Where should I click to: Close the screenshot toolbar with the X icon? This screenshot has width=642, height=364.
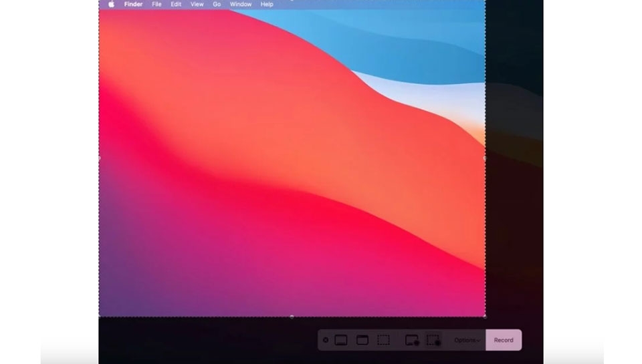pyautogui.click(x=326, y=340)
